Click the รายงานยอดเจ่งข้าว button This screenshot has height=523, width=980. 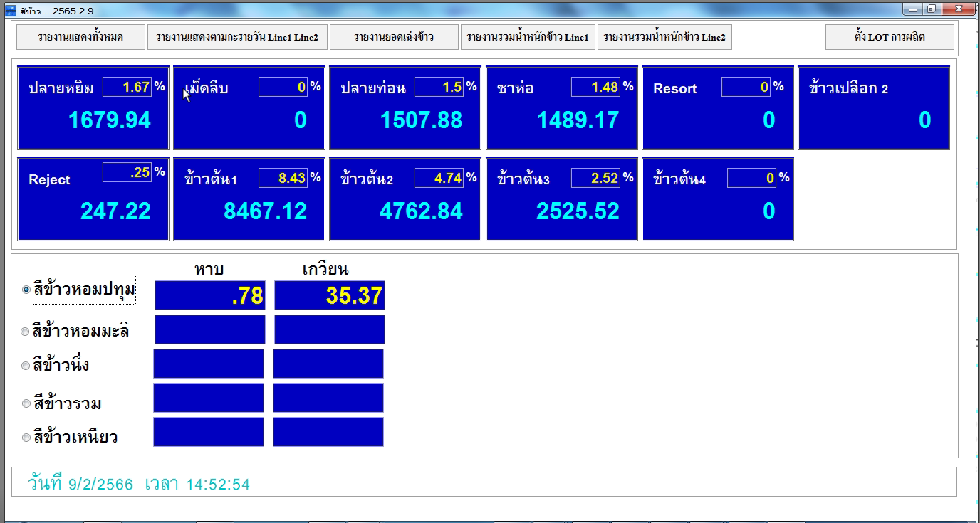394,37
